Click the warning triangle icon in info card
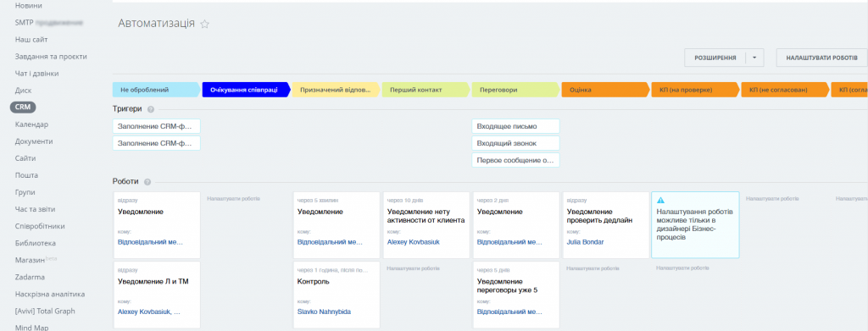Viewport: 868px width, 331px height. point(659,201)
